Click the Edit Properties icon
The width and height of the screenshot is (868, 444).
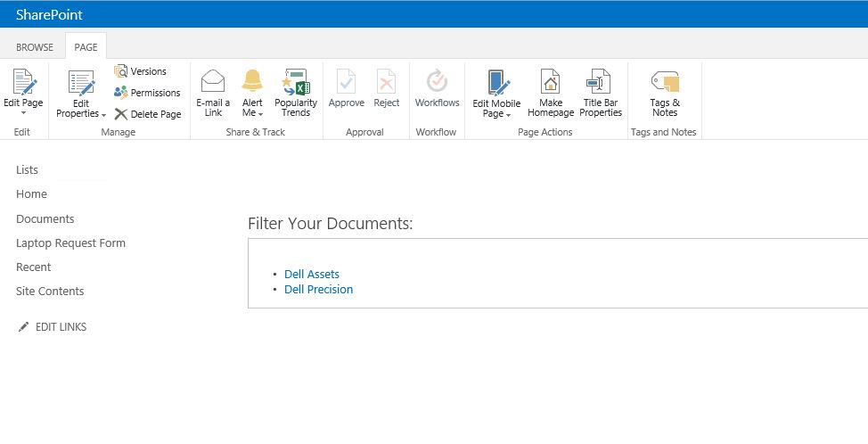(81, 83)
